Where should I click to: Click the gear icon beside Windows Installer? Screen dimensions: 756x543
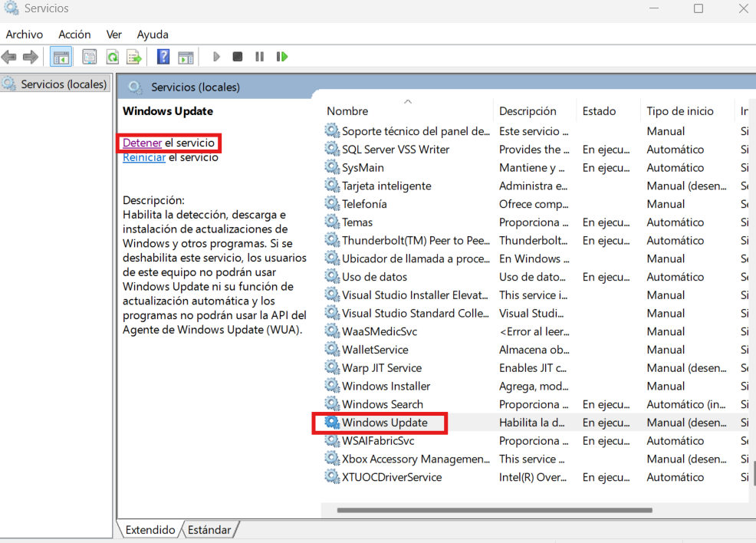[332, 386]
